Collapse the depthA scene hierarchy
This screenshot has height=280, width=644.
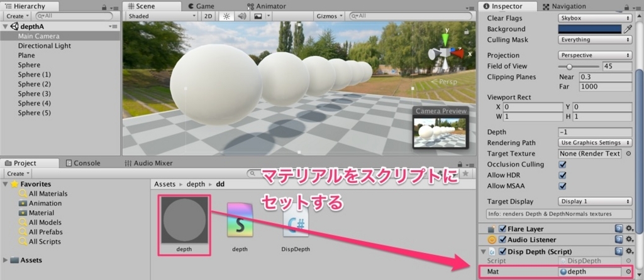[x=5, y=26]
